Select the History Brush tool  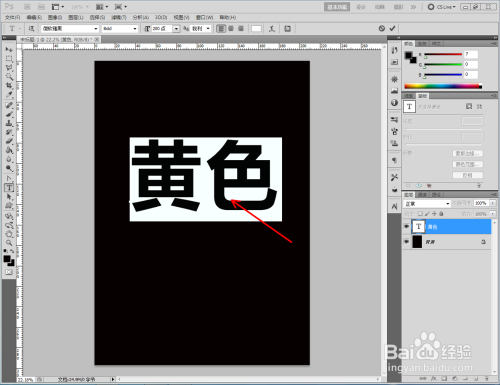point(9,132)
